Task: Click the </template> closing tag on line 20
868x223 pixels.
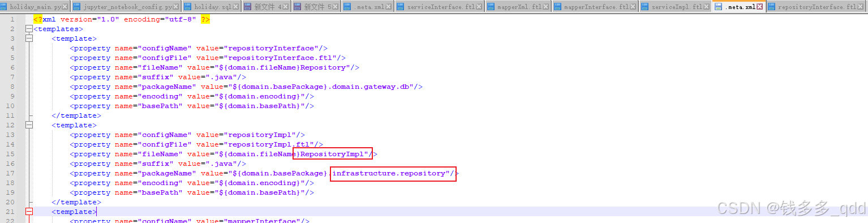Action: click(76, 202)
